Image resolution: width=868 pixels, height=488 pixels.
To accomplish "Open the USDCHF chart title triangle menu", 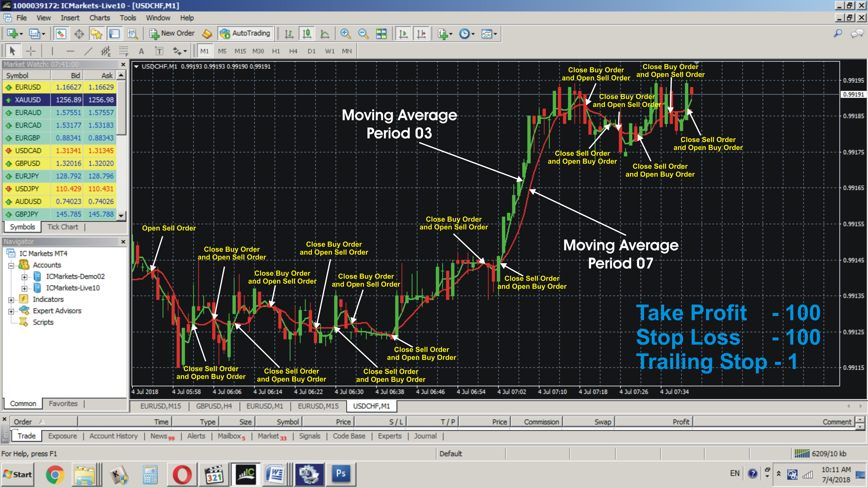I will point(137,66).
